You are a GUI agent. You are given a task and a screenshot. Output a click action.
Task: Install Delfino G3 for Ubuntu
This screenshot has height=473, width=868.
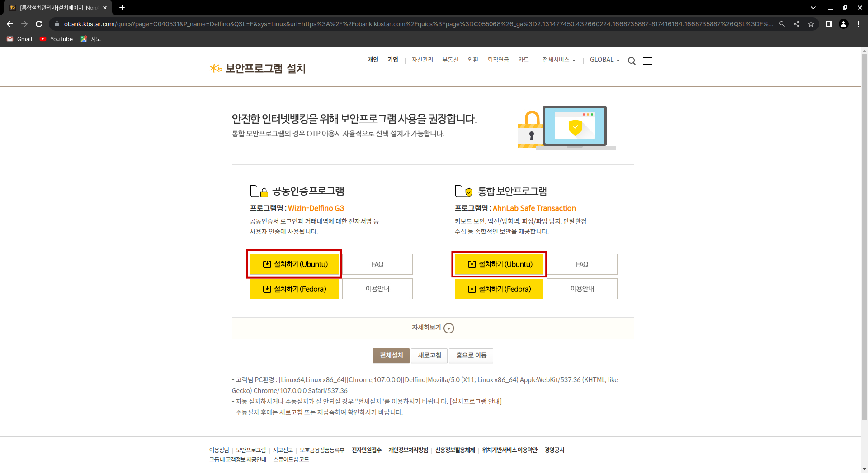pos(294,264)
